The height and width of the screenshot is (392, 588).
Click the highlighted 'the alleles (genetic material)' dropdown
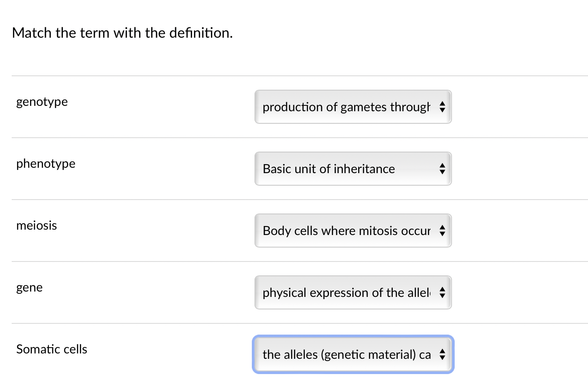point(353,354)
